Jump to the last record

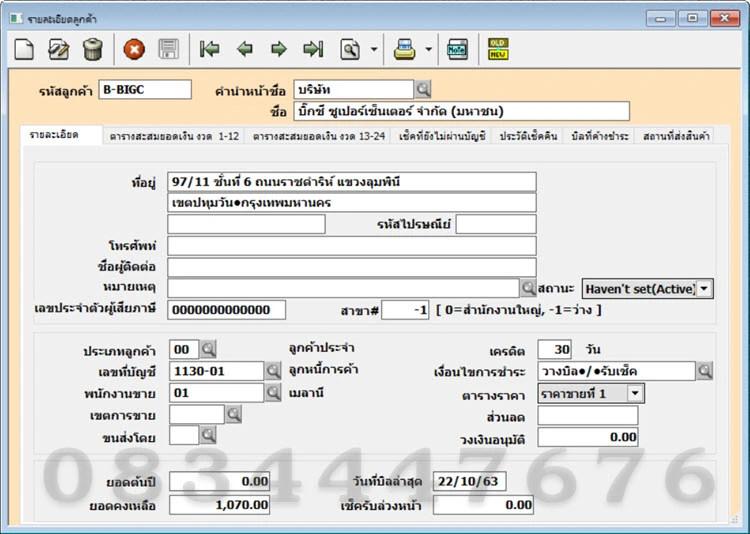[313, 49]
